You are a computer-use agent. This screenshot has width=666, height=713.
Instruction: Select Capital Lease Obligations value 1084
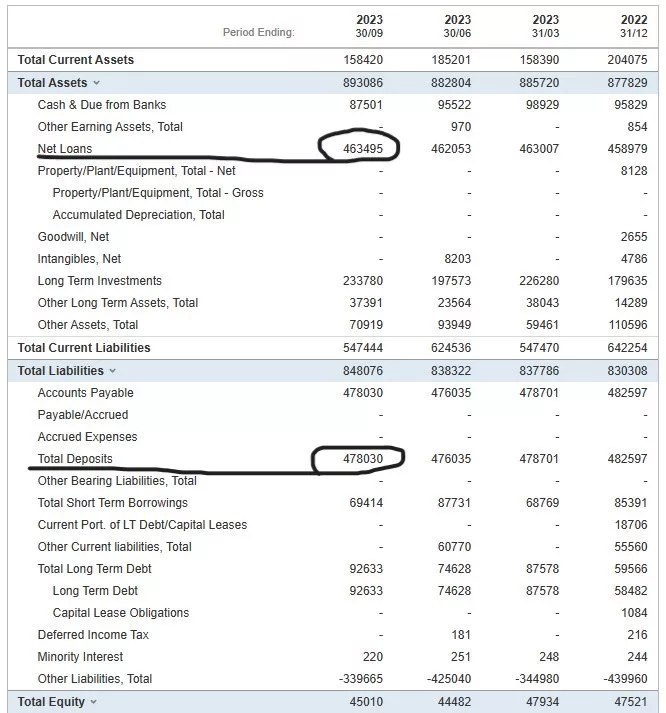pos(634,613)
